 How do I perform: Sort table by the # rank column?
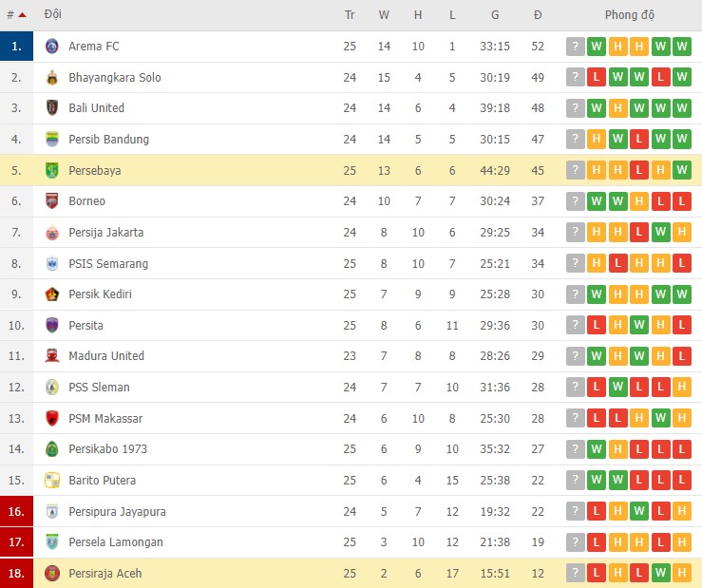[x=16, y=15]
